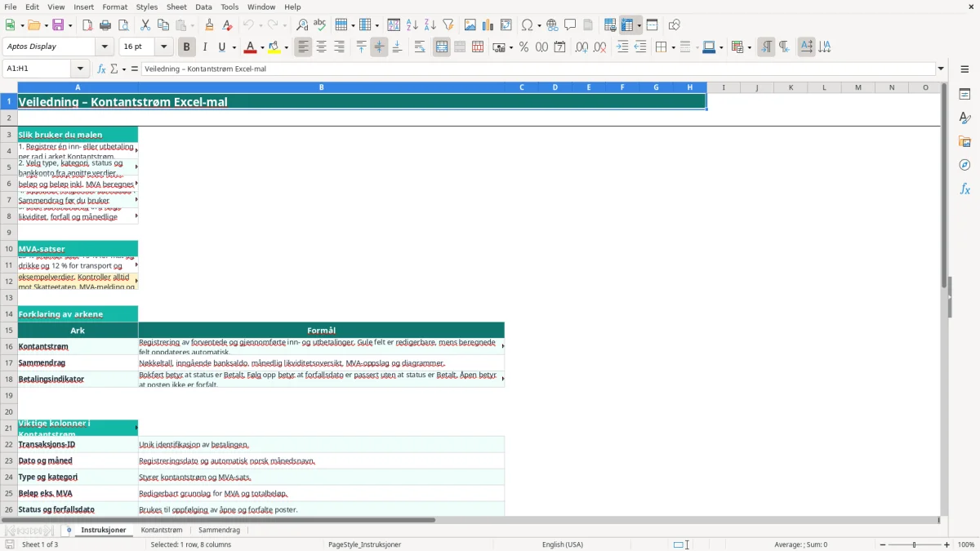
Task: Click the Increase Indent icon
Action: [622, 47]
